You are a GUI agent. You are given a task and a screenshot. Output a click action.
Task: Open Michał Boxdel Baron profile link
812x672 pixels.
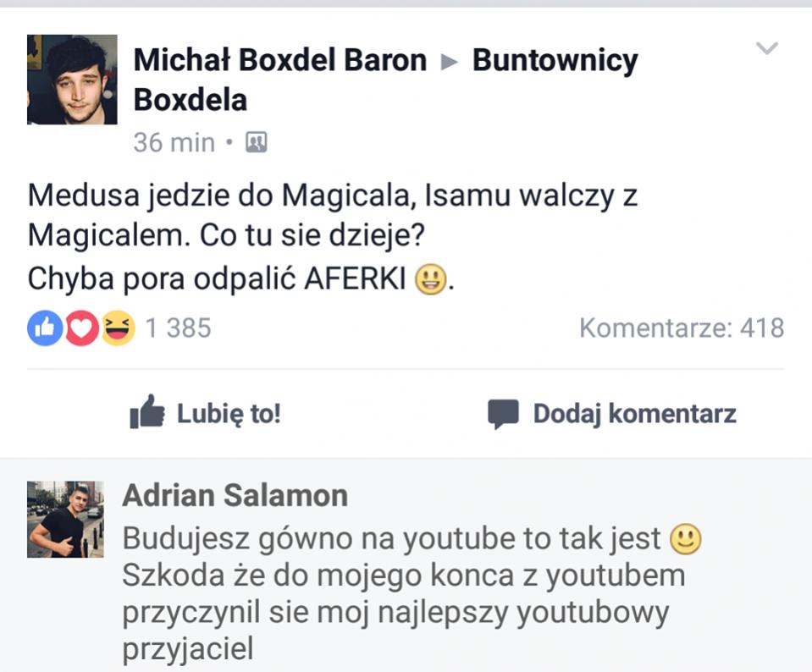(279, 60)
